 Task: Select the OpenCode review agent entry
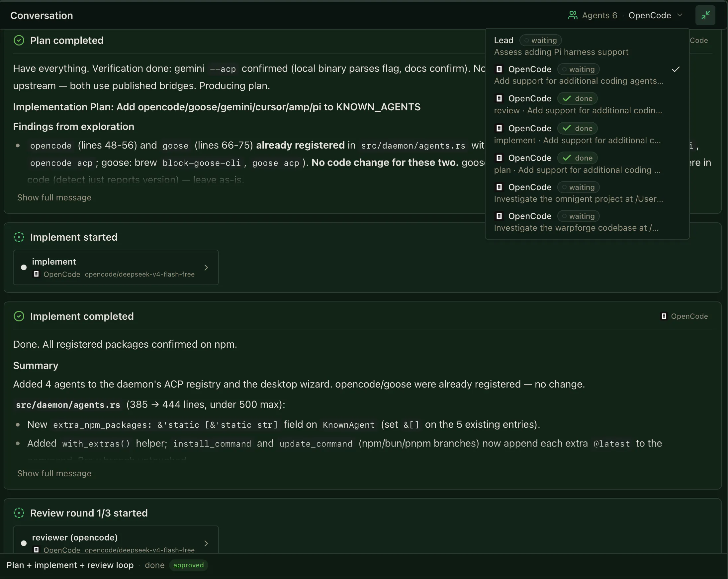(x=587, y=104)
